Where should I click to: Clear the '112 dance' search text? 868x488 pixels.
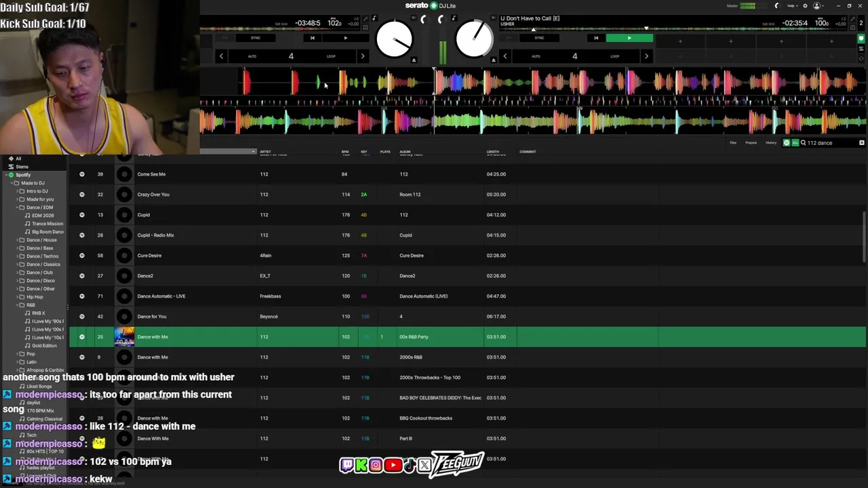[862, 143]
